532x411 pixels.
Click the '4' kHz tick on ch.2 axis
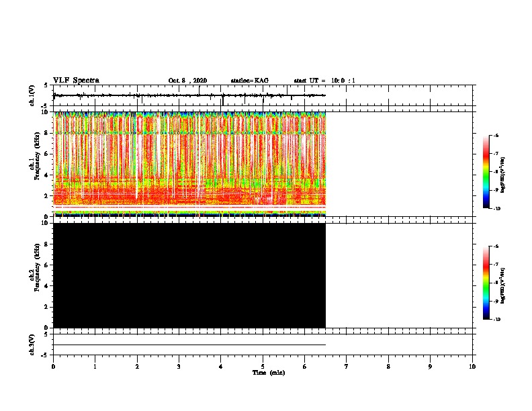click(x=46, y=286)
